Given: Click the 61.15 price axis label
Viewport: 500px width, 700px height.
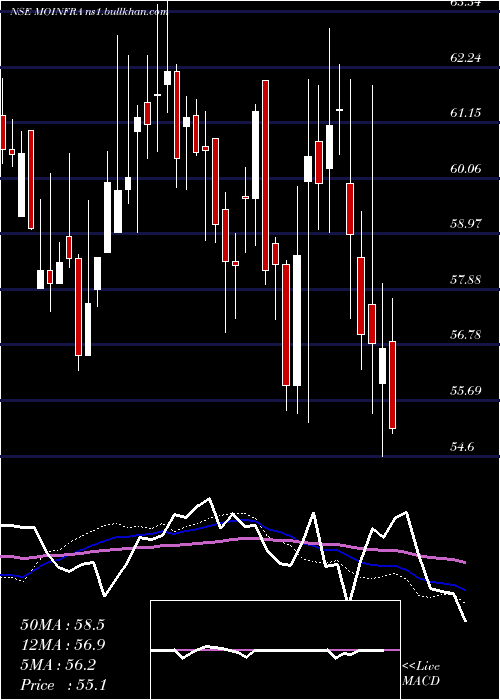Looking at the screenshot, I should point(466,112).
